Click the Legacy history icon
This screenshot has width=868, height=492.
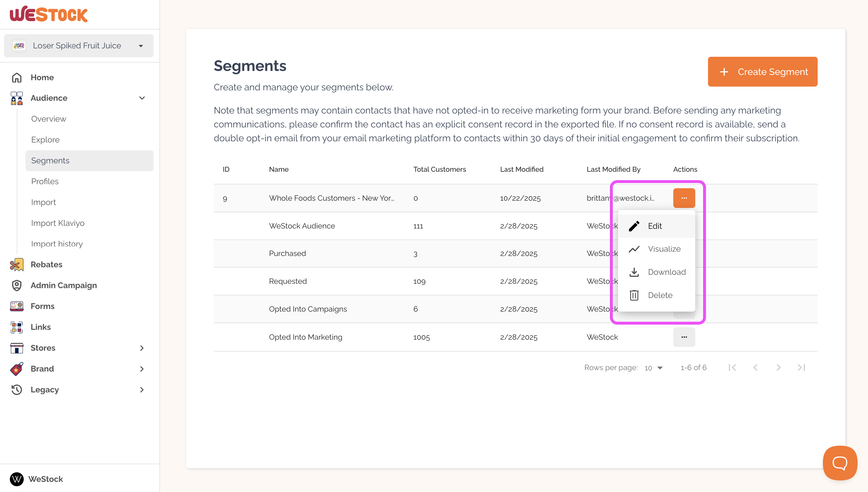click(x=16, y=389)
